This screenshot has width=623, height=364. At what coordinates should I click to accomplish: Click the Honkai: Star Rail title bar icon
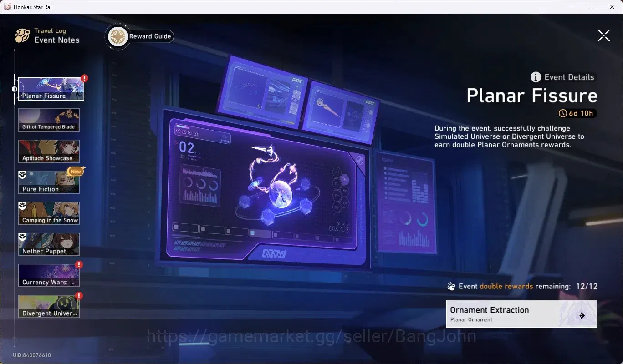7,7
